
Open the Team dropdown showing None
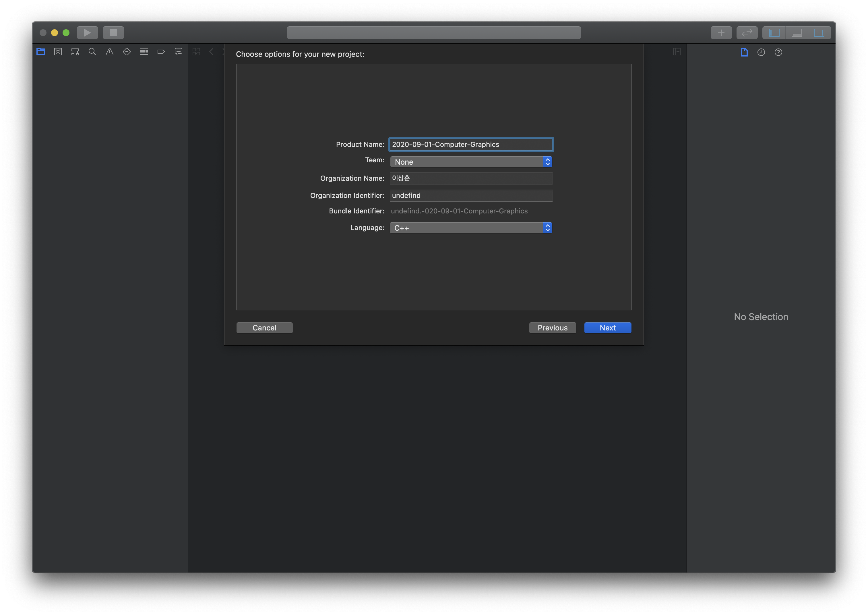(471, 162)
